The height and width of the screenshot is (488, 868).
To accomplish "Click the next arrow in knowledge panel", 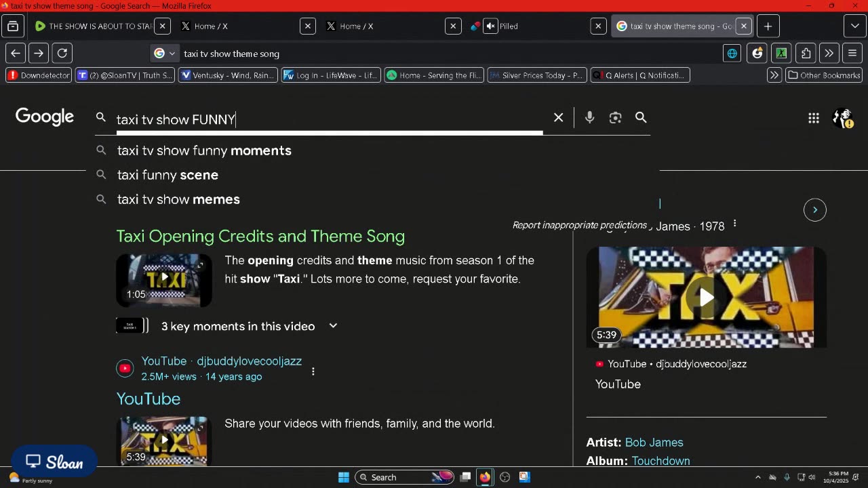I will coord(815,210).
